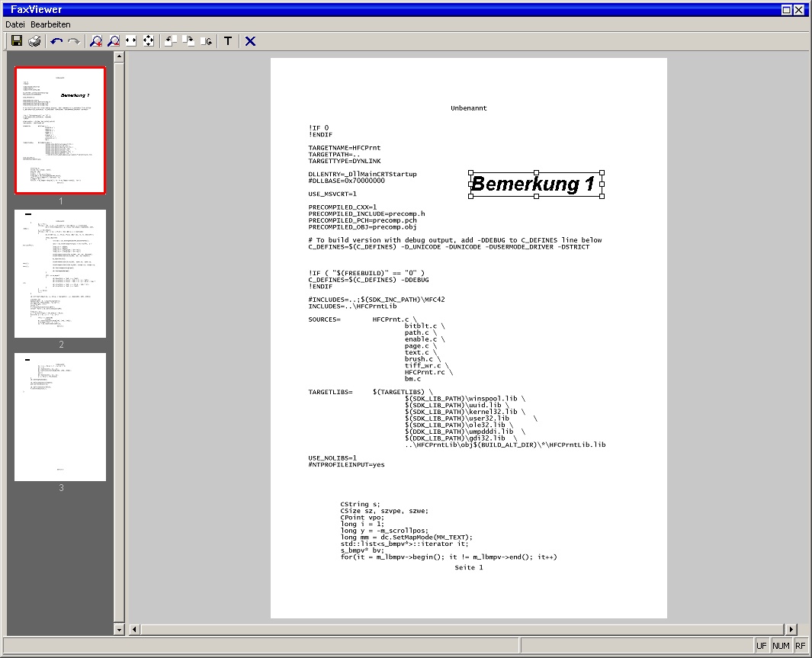Select page 2 thumbnail
The image size is (812, 658).
tap(60, 274)
